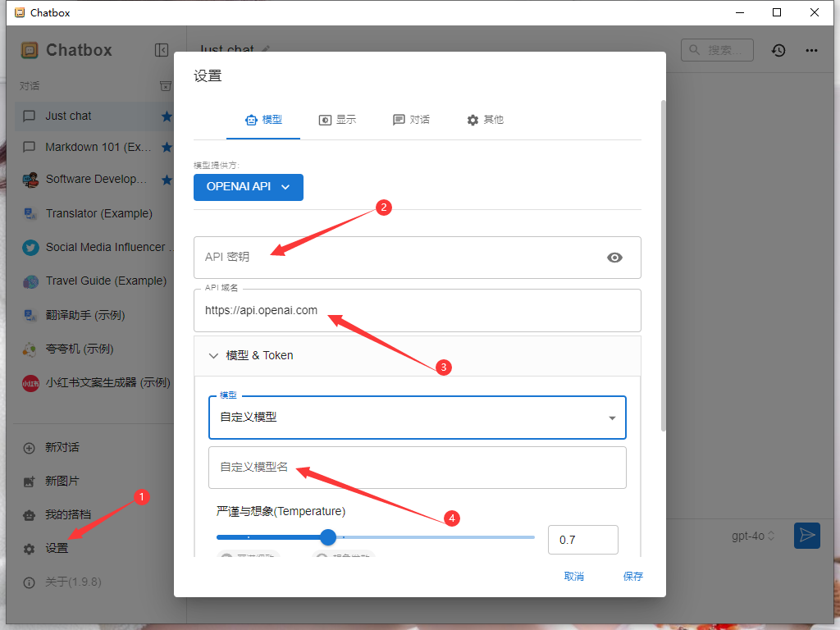
Task: Open the 自定义模型 model dropdown
Action: coord(418,418)
